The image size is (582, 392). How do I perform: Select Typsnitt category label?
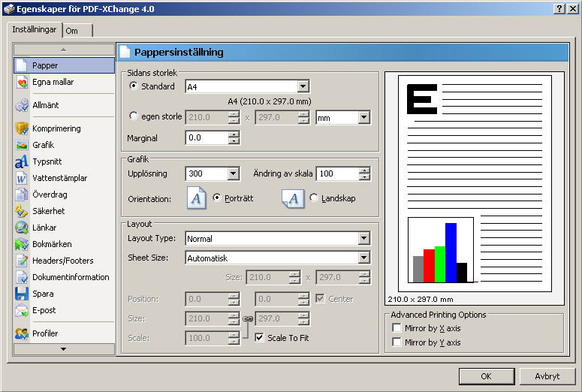coord(47,161)
